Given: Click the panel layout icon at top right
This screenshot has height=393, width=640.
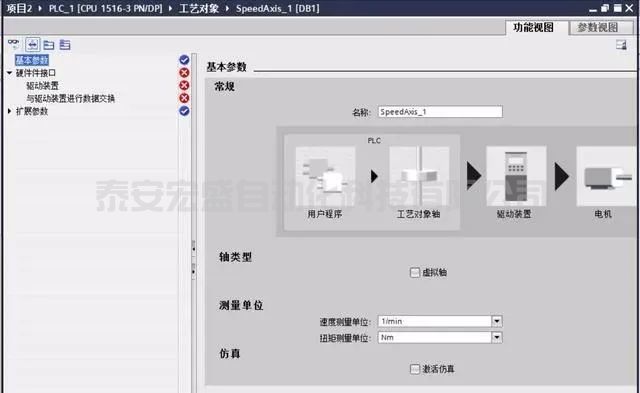Looking at the screenshot, I should 621,44.
